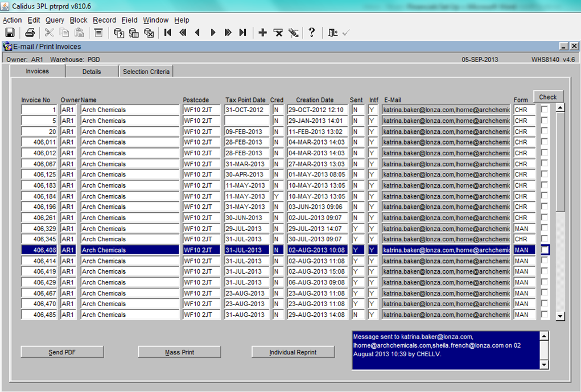This screenshot has width=581, height=392.
Task: Click the Exit door icon
Action: [x=333, y=32]
